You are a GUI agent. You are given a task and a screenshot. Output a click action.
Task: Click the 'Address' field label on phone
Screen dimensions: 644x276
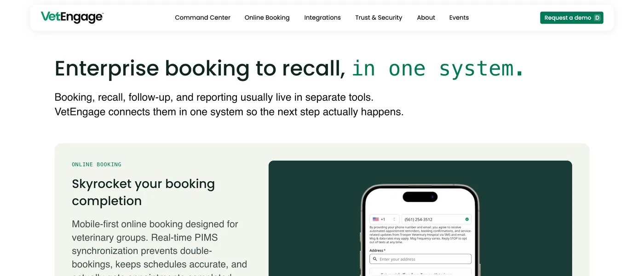tap(377, 250)
